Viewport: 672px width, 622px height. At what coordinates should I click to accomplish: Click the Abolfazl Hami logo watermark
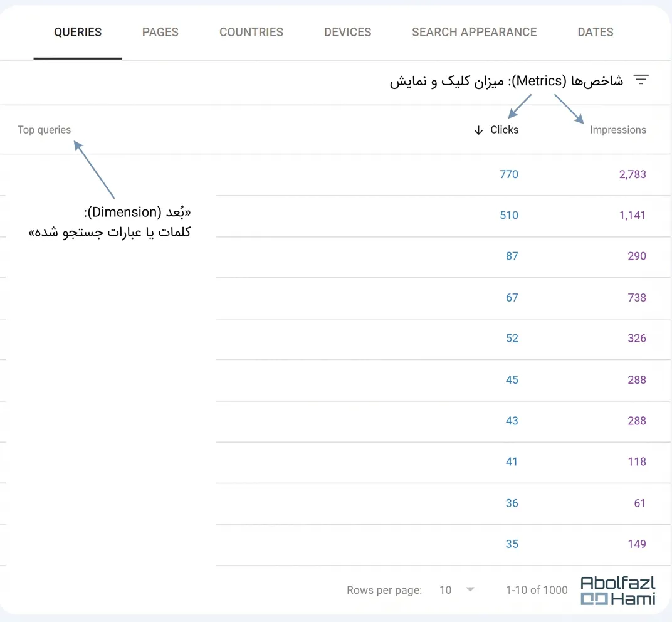click(617, 591)
